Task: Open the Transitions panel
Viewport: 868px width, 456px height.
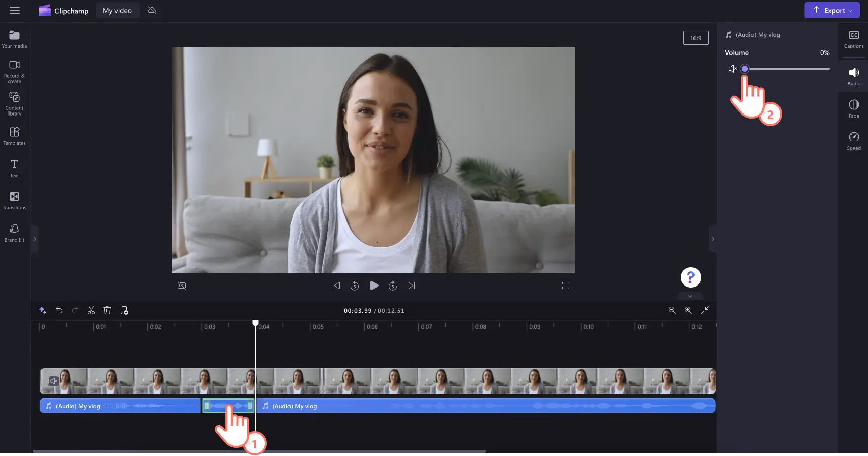Action: tap(14, 201)
